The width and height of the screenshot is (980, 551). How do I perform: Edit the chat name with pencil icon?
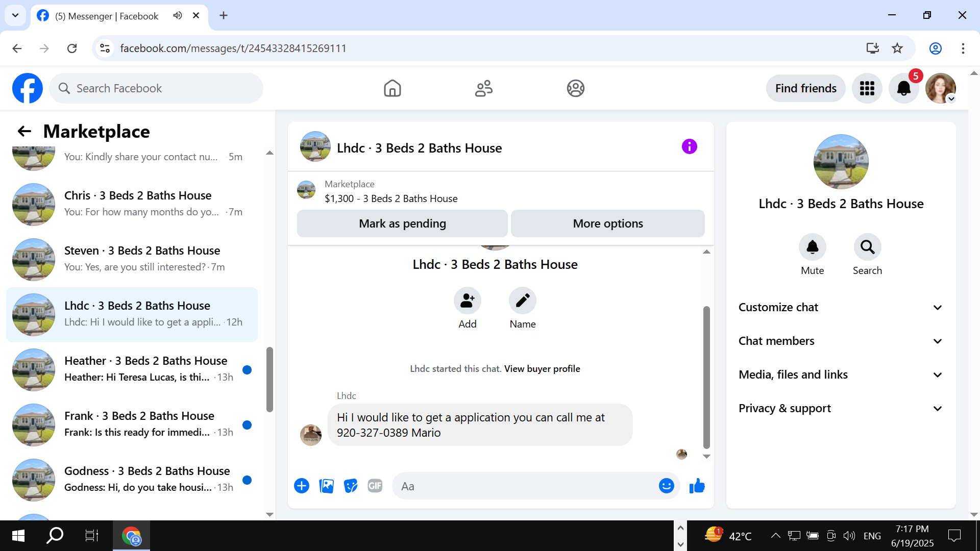pos(522,300)
